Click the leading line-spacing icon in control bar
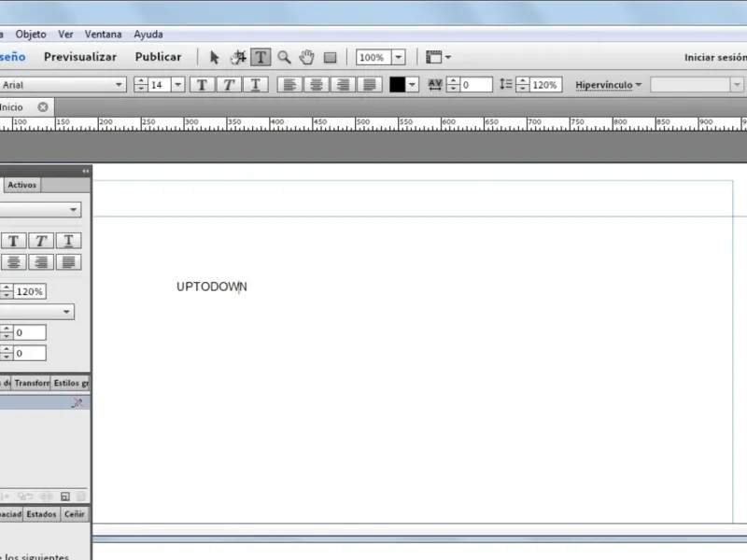This screenshot has height=560, width=747. (505, 84)
